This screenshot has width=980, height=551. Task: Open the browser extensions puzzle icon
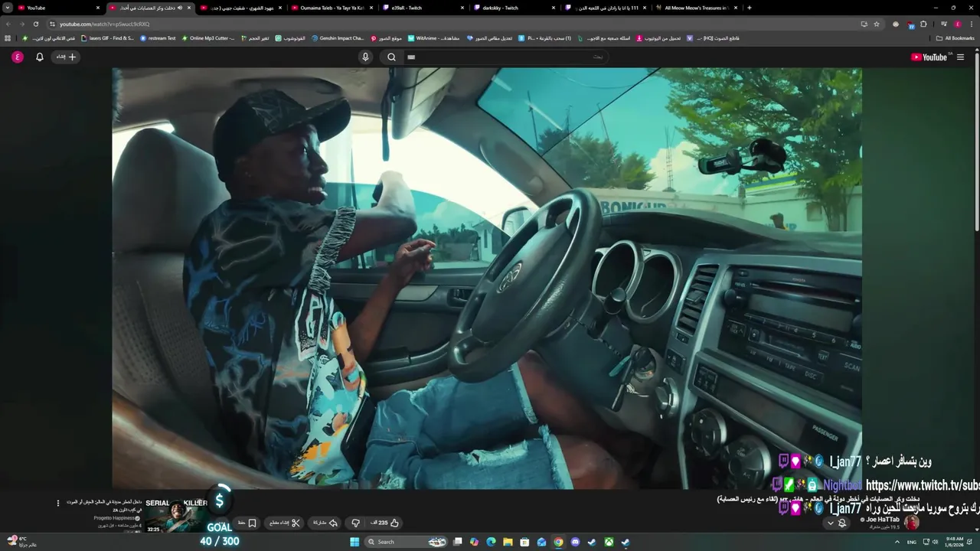(x=923, y=24)
